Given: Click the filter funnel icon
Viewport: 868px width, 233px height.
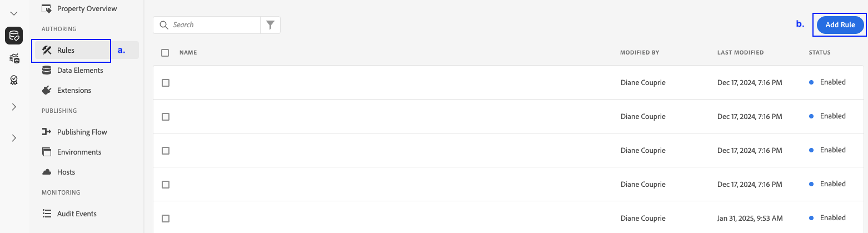Looking at the screenshot, I should tap(270, 25).
